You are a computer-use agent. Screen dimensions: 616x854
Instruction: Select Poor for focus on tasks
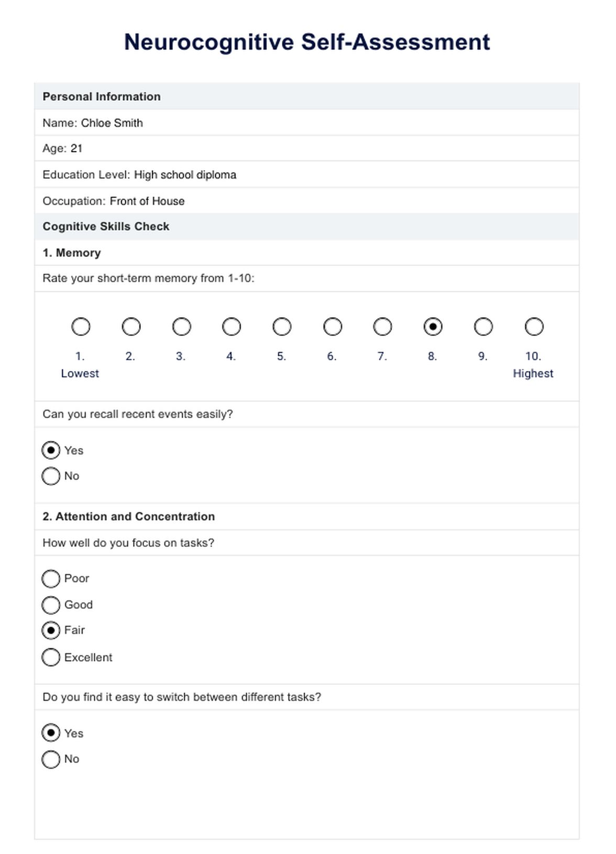[51, 579]
